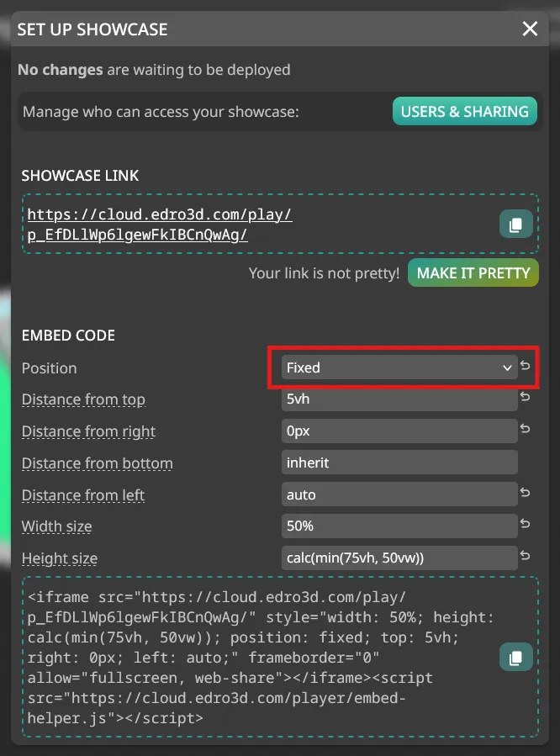The height and width of the screenshot is (756, 560).
Task: Click the Distance from bottom label
Action: coord(98,463)
